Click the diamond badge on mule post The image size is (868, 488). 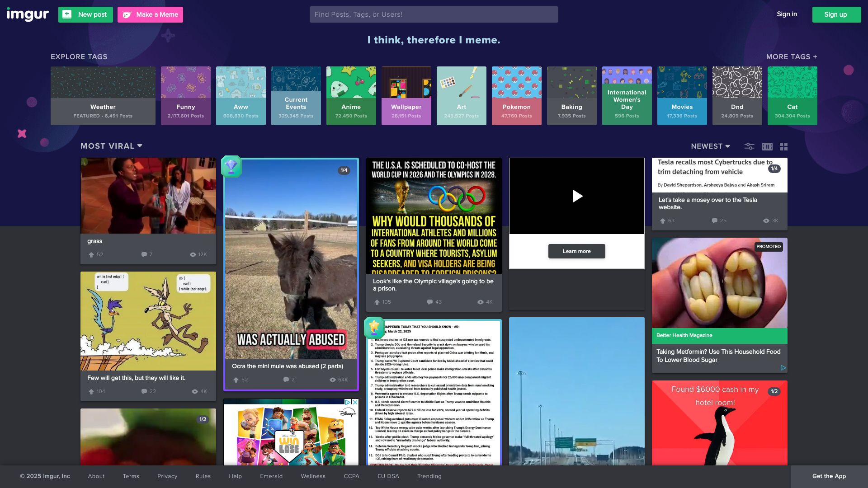pos(231,167)
